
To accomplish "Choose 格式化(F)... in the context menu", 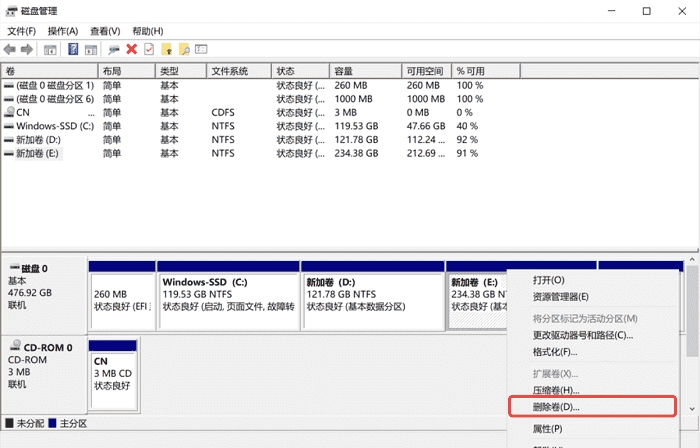I will (x=555, y=352).
